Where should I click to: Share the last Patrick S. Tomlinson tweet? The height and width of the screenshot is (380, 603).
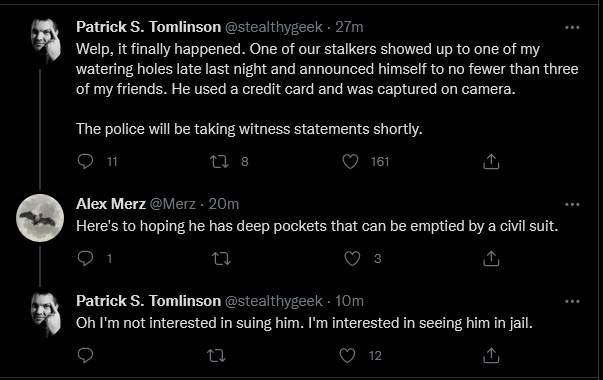pyautogui.click(x=491, y=355)
